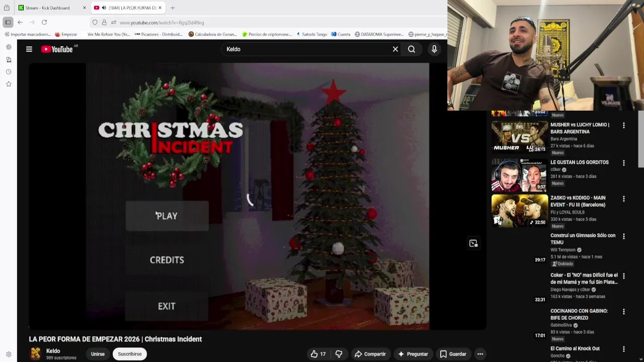
Task: Open the YouTube guide hamburger menu
Action: coord(29,49)
